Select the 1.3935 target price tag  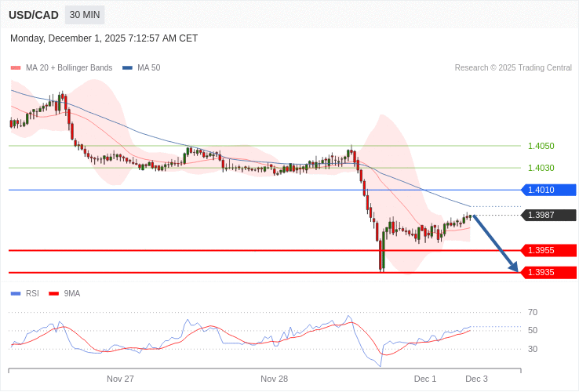[548, 272]
